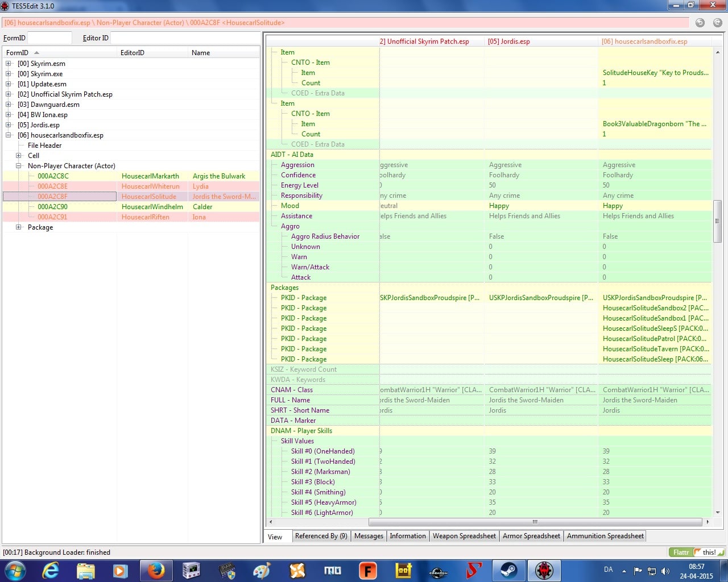The height and width of the screenshot is (582, 728).
Task: Click the SolitudeHouseKey item value
Action: point(656,73)
